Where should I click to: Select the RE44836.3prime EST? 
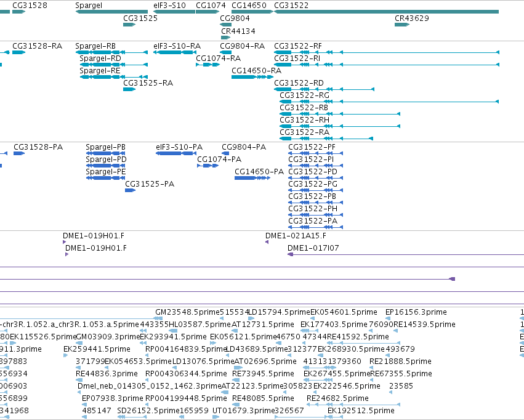(x=79, y=380)
